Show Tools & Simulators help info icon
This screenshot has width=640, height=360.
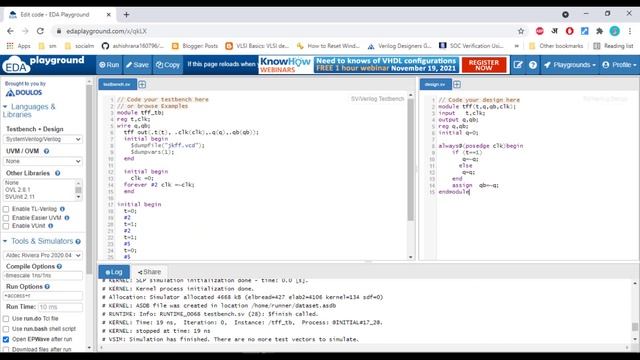(x=78, y=242)
